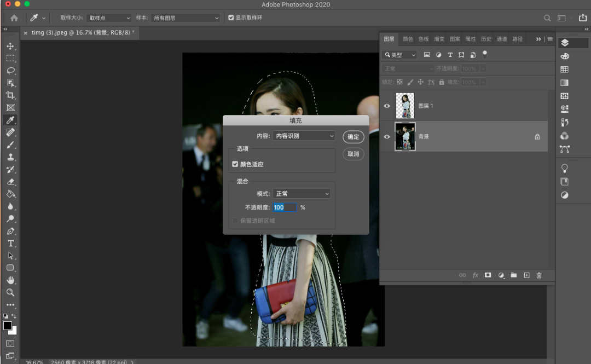The width and height of the screenshot is (591, 364).
Task: Switch to 颜色 panel tab
Action: tap(408, 39)
